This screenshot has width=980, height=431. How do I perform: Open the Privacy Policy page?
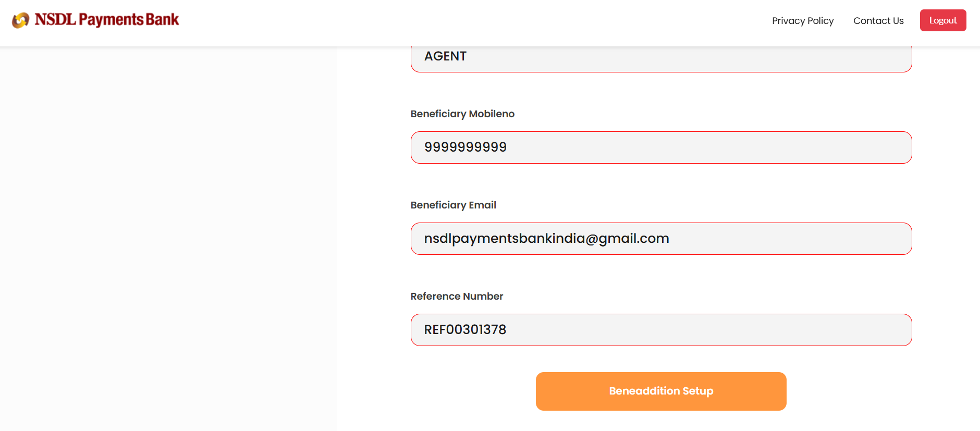(803, 21)
